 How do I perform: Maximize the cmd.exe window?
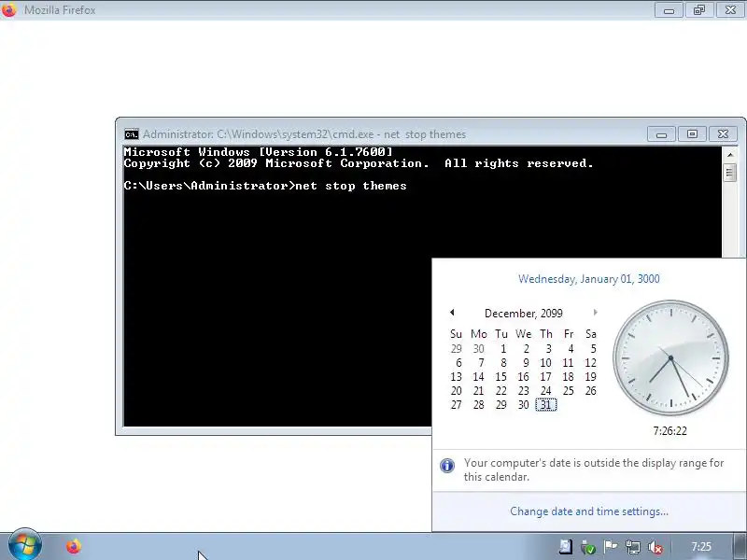692,134
